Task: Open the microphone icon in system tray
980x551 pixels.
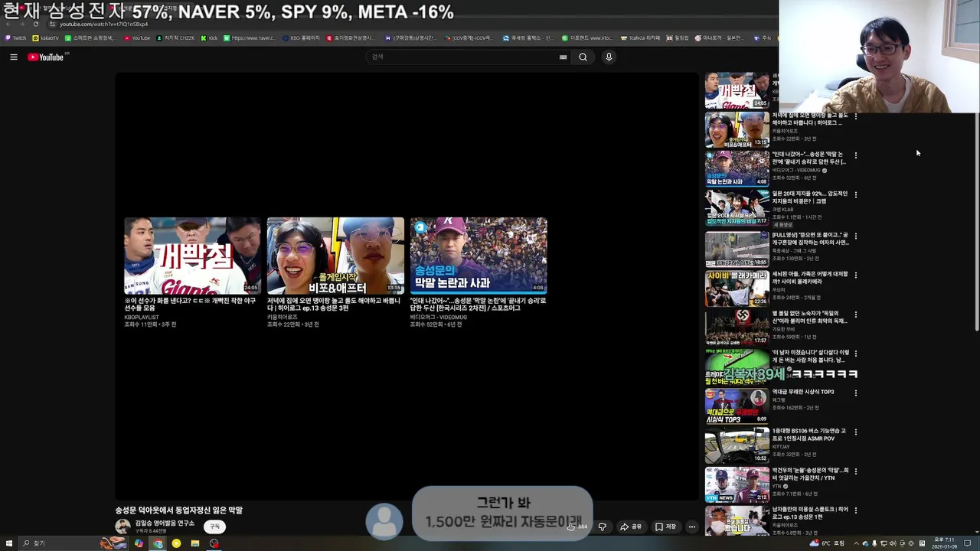Action: coord(874,543)
